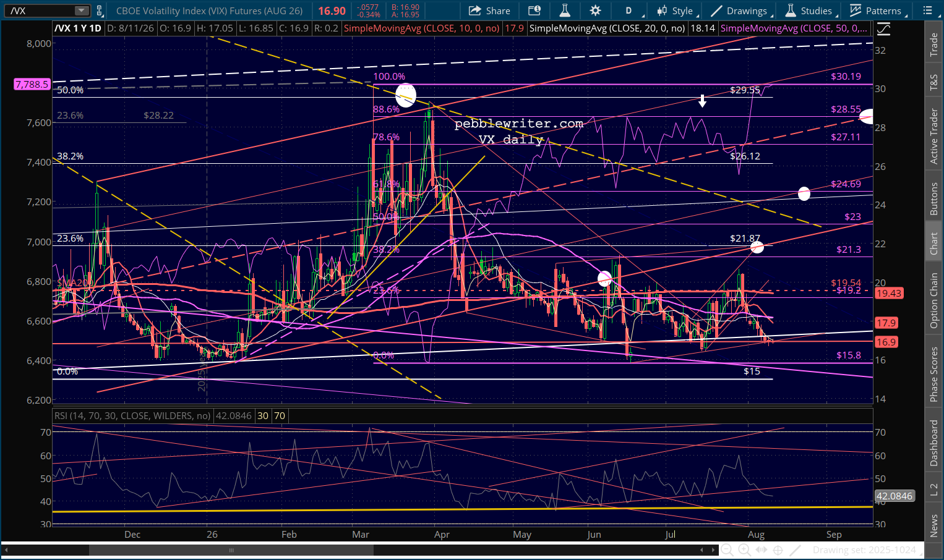Click the RSI 30 level box
Viewport: 944px width, 560px height.
(263, 416)
